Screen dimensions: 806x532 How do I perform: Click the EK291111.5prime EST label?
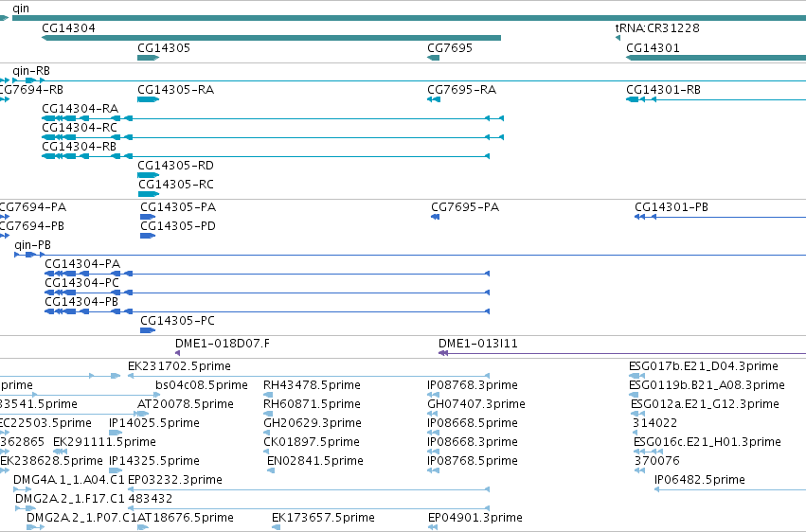104,442
